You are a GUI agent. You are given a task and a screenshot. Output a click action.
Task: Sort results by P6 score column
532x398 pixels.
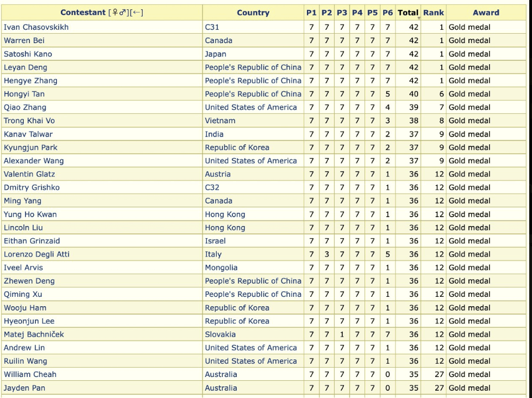pos(387,13)
